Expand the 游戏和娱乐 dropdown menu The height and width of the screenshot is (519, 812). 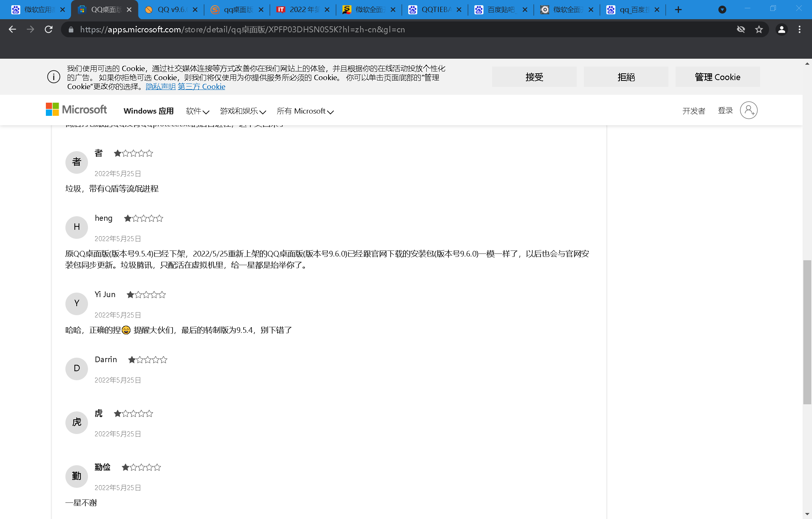tap(243, 111)
